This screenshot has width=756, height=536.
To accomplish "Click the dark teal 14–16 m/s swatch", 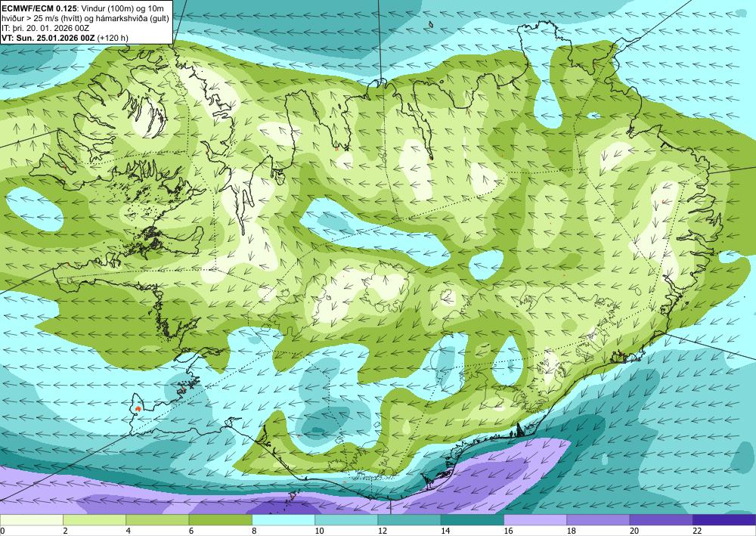I will tap(472, 520).
